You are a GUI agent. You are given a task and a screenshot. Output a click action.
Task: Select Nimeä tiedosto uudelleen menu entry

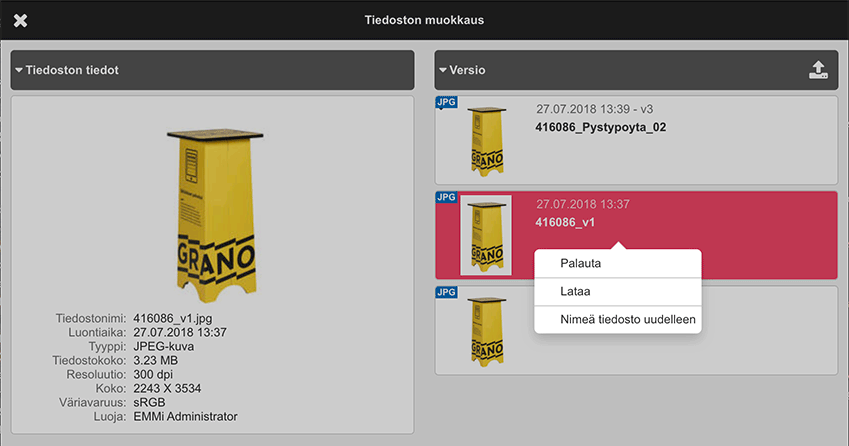click(x=618, y=319)
